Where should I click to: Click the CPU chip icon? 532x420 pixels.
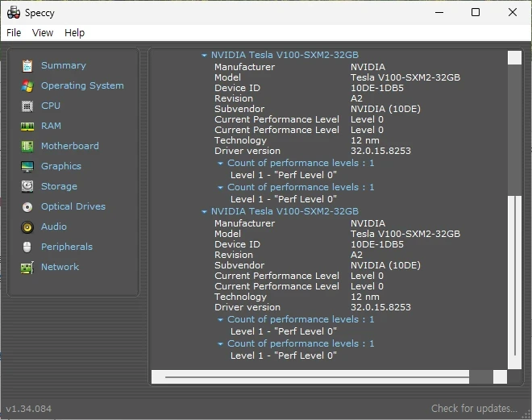pyautogui.click(x=27, y=106)
